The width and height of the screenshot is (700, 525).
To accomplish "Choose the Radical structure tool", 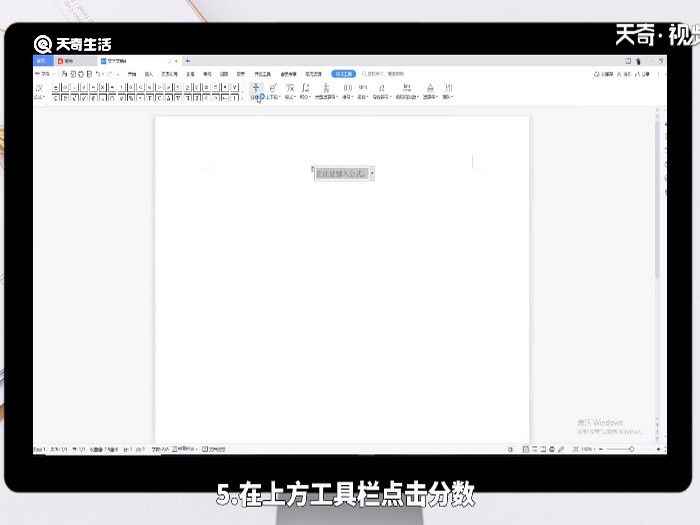I will tap(290, 91).
